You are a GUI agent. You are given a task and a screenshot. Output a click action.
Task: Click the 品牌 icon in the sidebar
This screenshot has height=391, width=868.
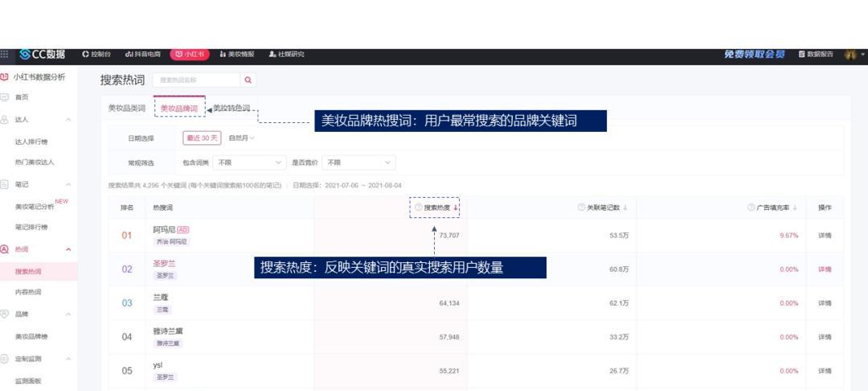[5, 314]
